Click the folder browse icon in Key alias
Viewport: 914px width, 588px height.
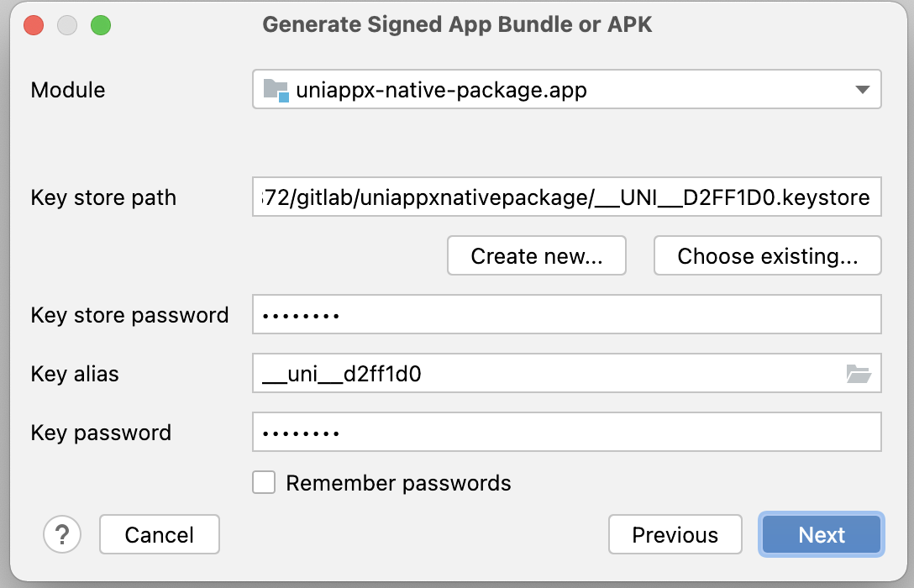(x=858, y=374)
